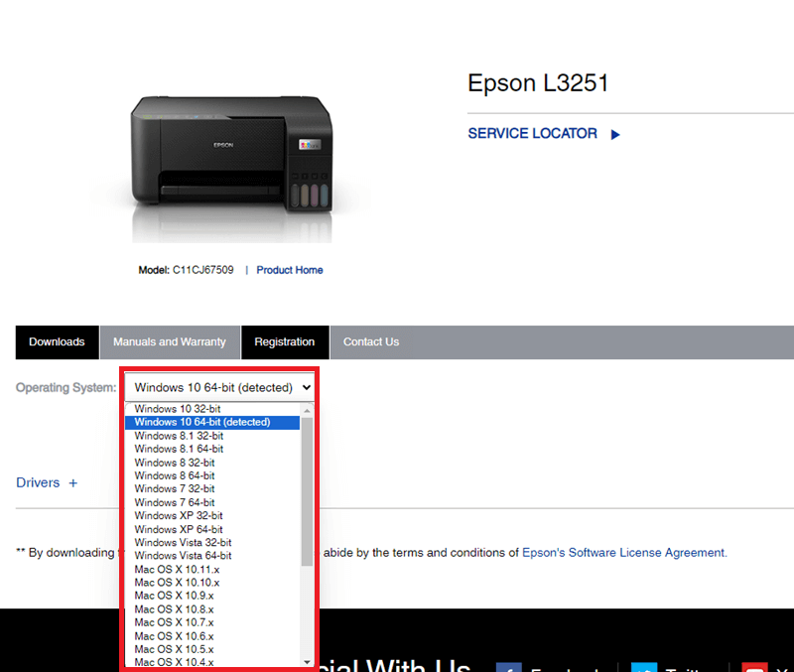Image resolution: width=794 pixels, height=672 pixels.
Task: Click the SERVICE LOCATOR link
Action: click(x=532, y=134)
